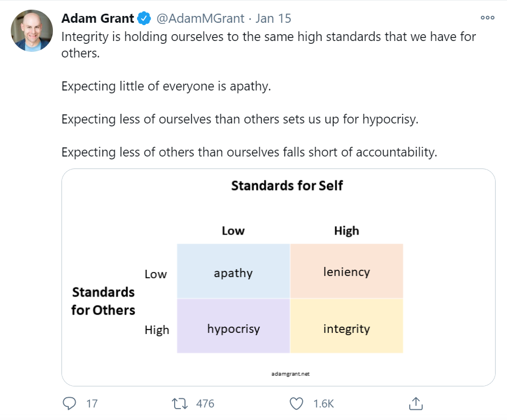Click the blue apathy quadrant
Image resolution: width=507 pixels, height=420 pixels.
(233, 272)
